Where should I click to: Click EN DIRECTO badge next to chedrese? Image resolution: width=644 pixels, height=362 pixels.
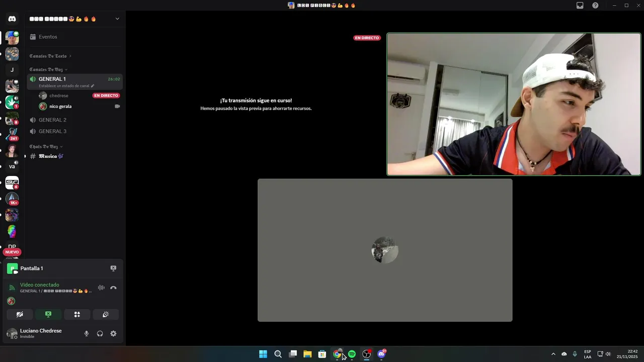[x=106, y=96]
